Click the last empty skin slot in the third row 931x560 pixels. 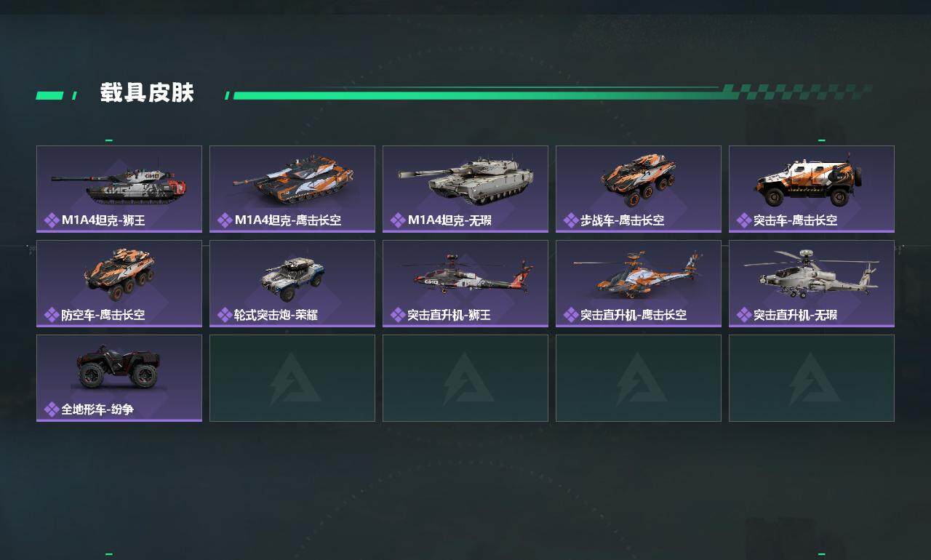click(812, 378)
